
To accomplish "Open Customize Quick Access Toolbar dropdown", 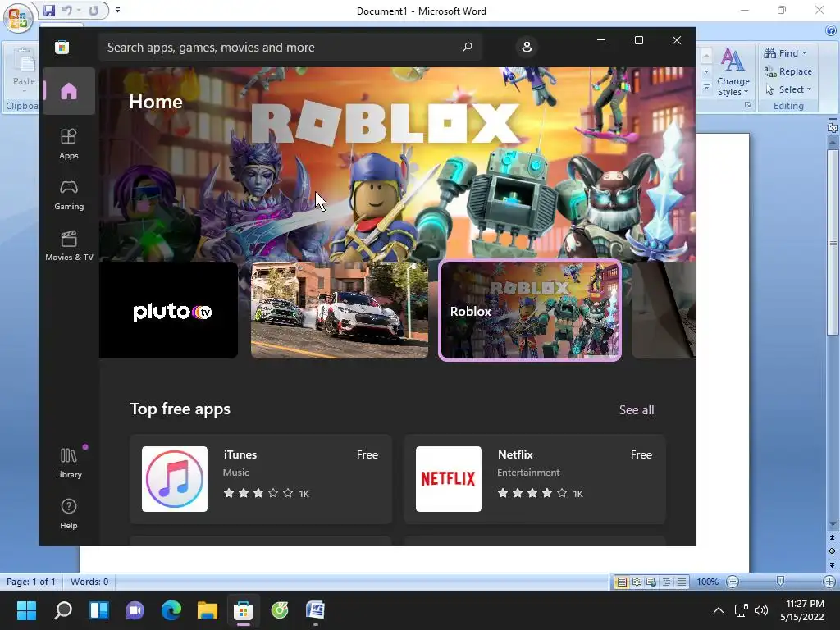I will tap(118, 10).
